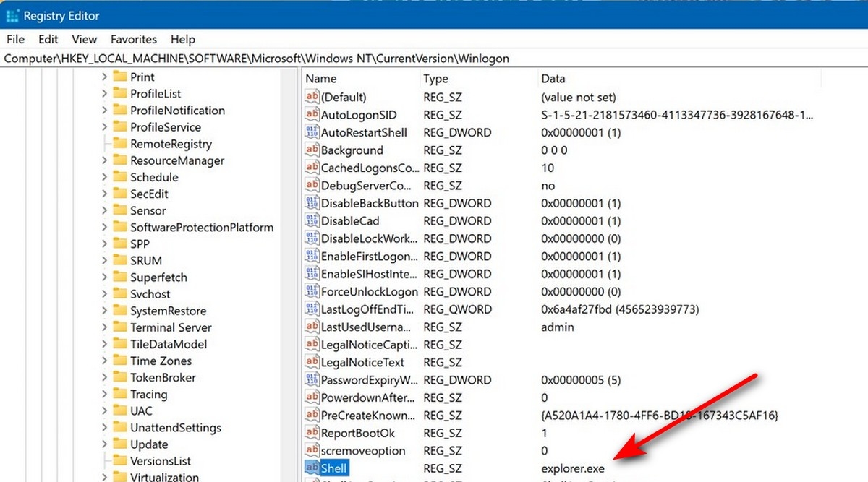
Task: Open the Edit menu
Action: [48, 39]
